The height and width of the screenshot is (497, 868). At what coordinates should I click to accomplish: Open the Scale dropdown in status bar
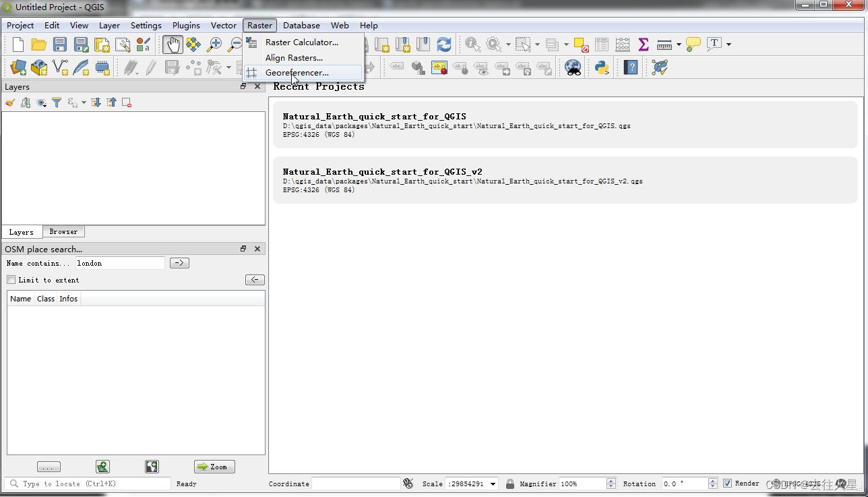coord(493,484)
